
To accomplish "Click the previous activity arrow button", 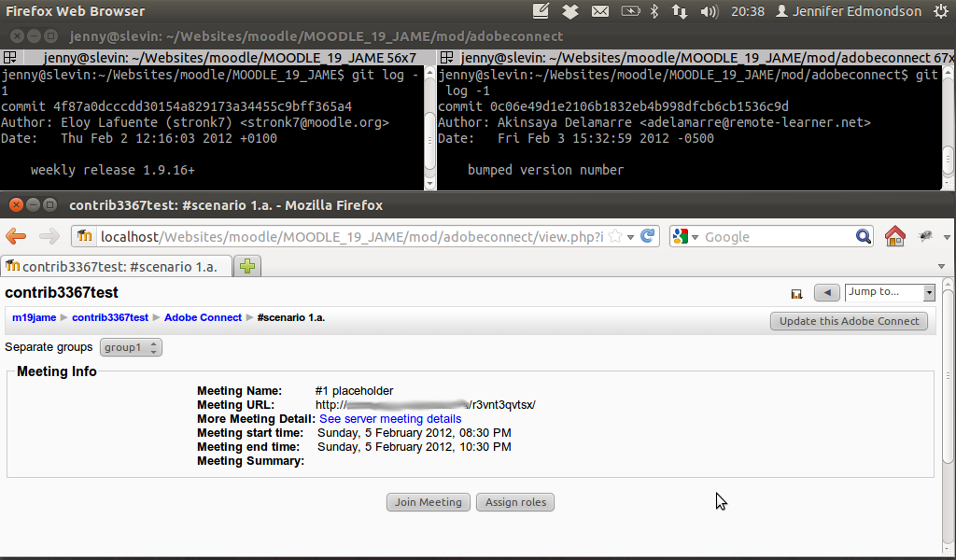I will (x=827, y=292).
